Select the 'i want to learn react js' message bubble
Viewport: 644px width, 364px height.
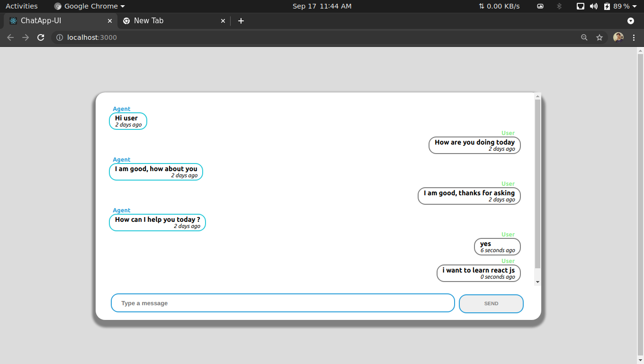(478, 273)
